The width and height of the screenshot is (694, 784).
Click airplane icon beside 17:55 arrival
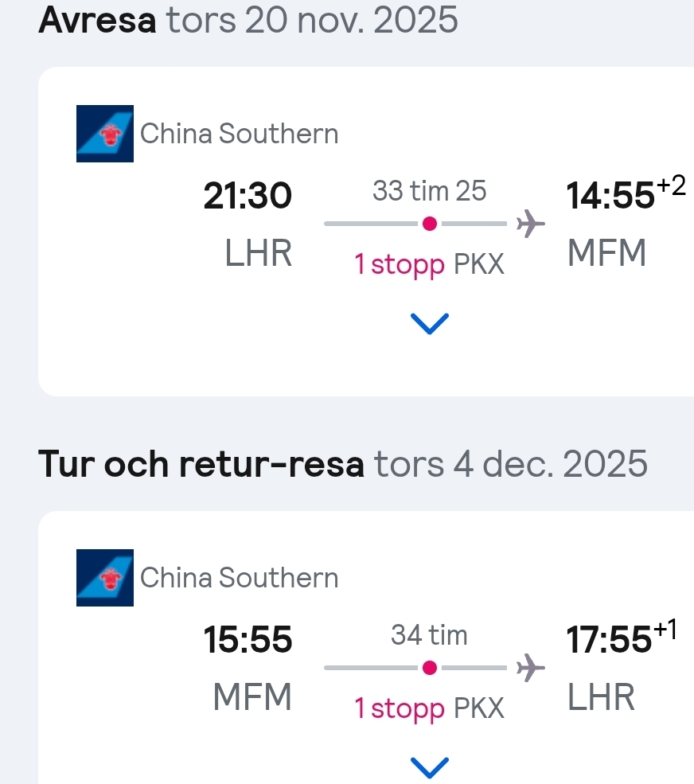pos(531,668)
